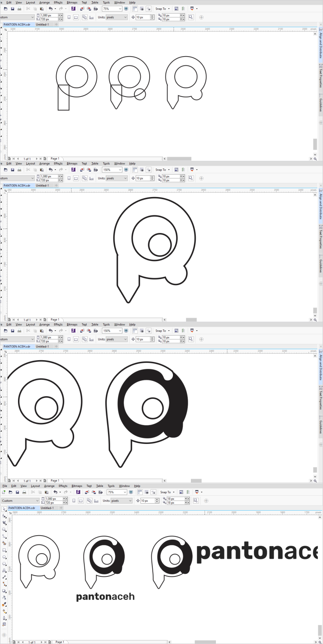Viewport: 323px width, 644px height.
Task: Select the Color Eyedropper tool in toolbox
Action: 4,604
